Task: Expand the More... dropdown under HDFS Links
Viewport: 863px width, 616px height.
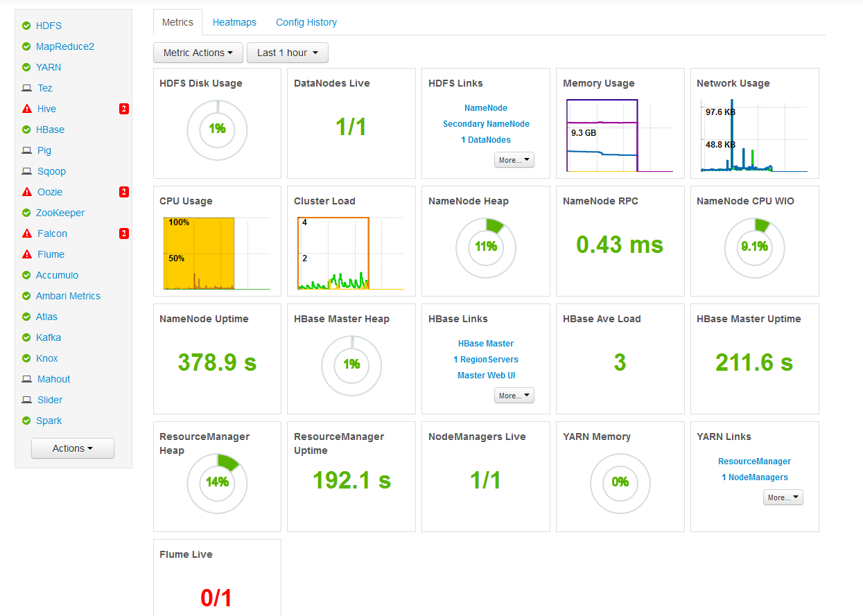Action: (x=514, y=159)
